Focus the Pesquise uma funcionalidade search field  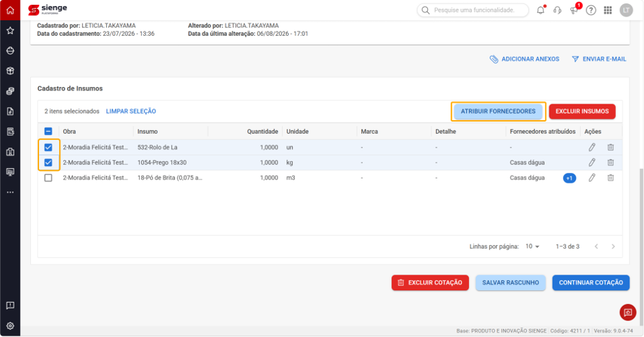coord(473,10)
